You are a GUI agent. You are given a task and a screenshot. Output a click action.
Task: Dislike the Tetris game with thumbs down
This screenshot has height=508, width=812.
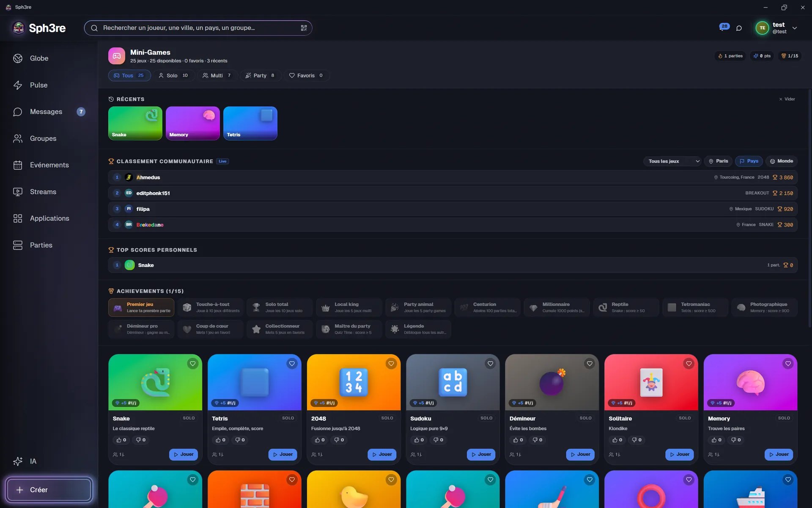(x=240, y=440)
